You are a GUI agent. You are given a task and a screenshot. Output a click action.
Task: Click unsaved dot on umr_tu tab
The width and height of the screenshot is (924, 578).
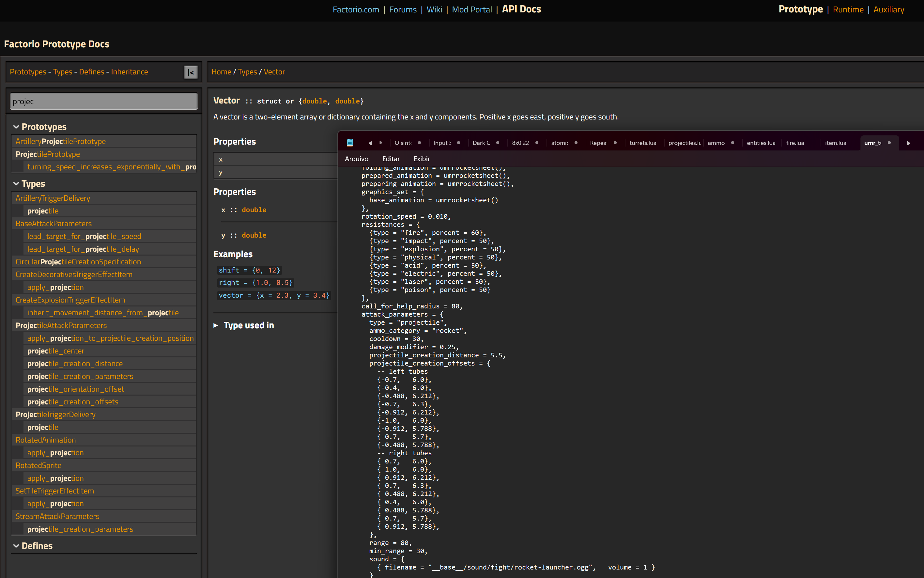click(x=889, y=143)
